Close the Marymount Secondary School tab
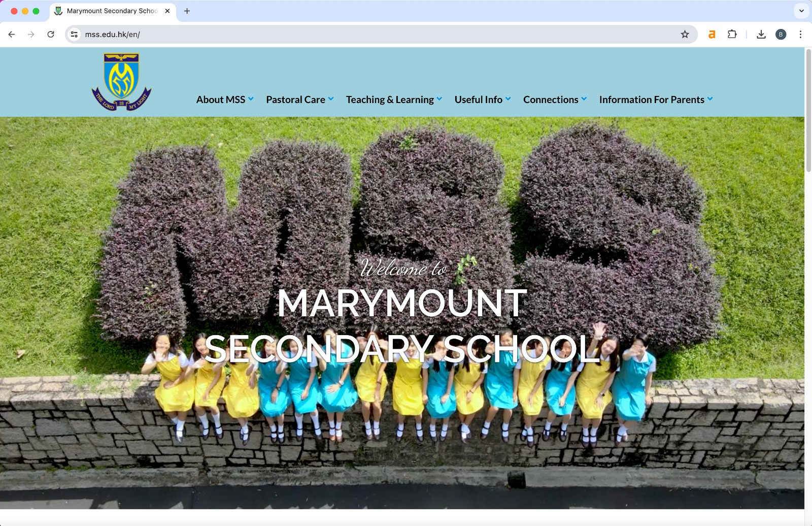Viewport: 812px width, 526px height. click(167, 11)
